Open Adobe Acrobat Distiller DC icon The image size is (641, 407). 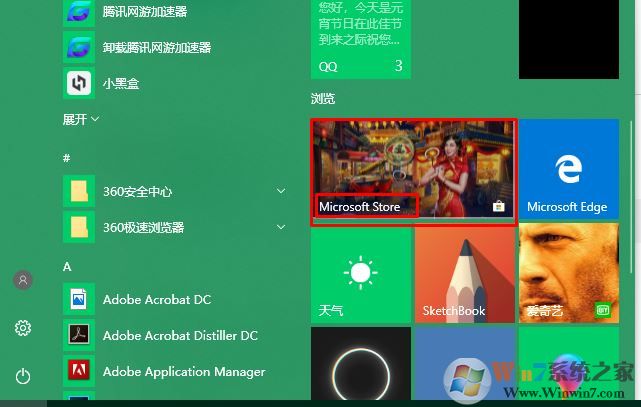tap(79, 335)
